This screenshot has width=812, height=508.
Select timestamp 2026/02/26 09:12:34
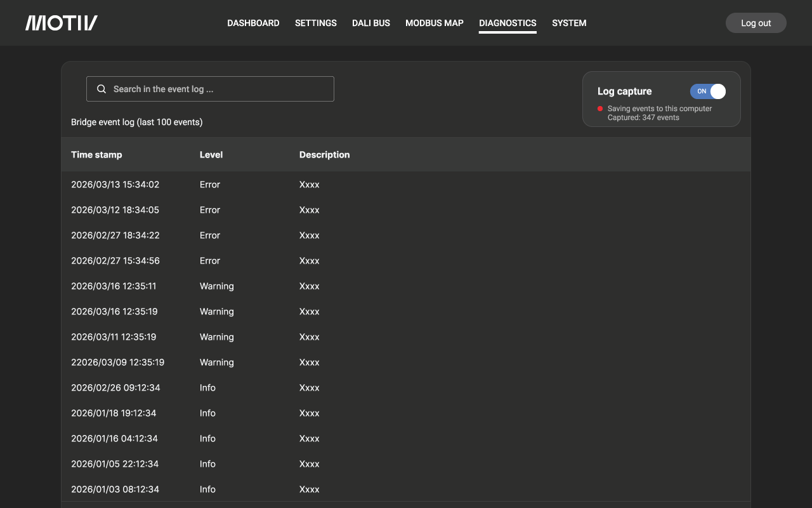(x=115, y=387)
